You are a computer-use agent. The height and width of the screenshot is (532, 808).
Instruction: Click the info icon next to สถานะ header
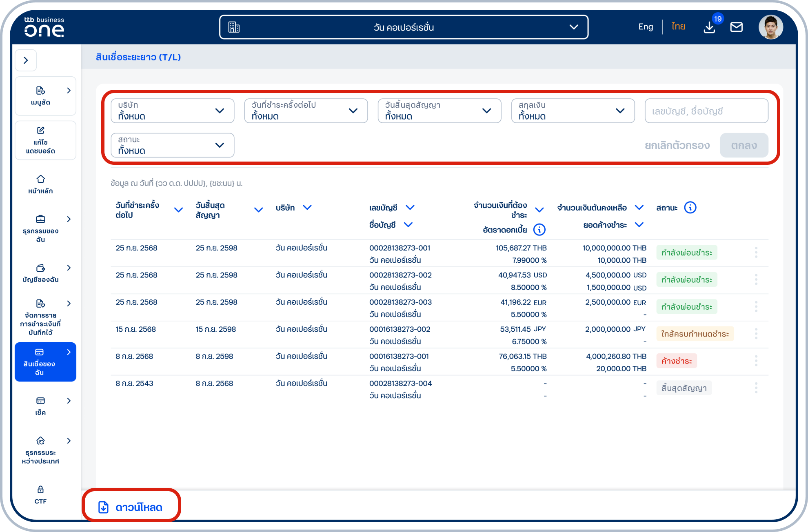tap(690, 208)
